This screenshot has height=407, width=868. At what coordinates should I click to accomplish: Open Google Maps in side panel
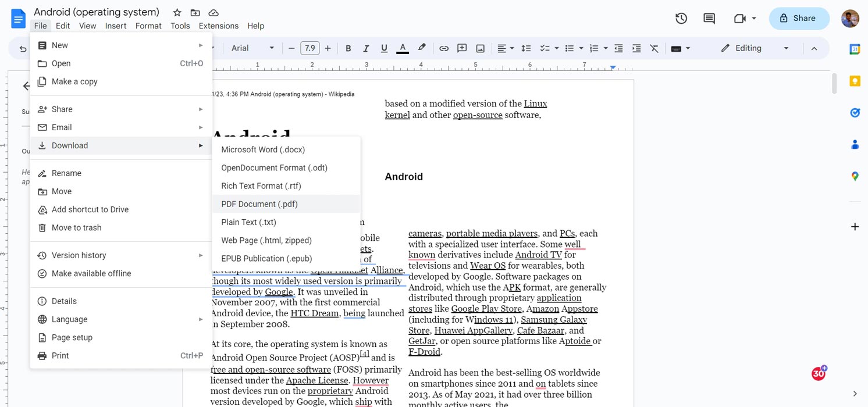click(855, 176)
